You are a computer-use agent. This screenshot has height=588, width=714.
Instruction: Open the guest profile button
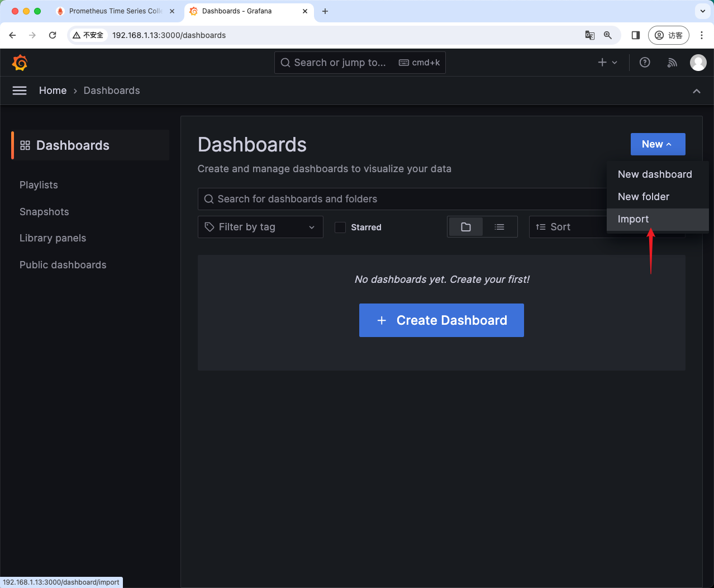(669, 35)
